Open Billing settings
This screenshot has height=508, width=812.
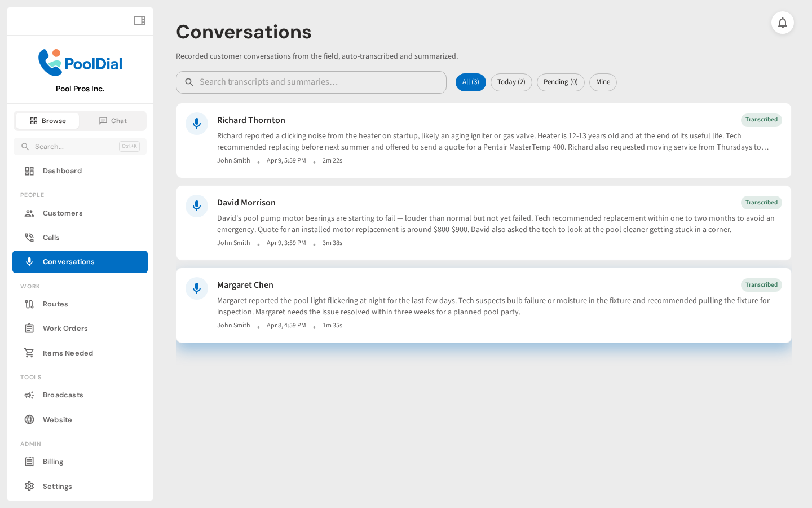[x=29, y=461]
